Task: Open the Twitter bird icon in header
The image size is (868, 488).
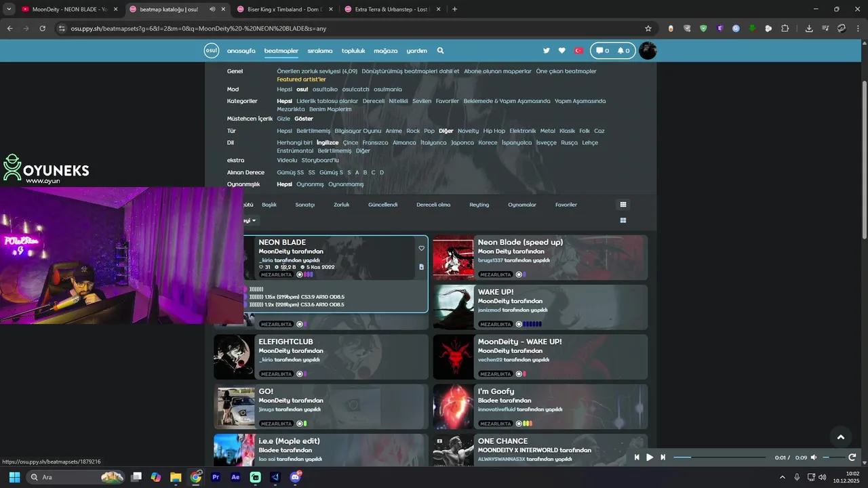Action: pyautogui.click(x=547, y=51)
